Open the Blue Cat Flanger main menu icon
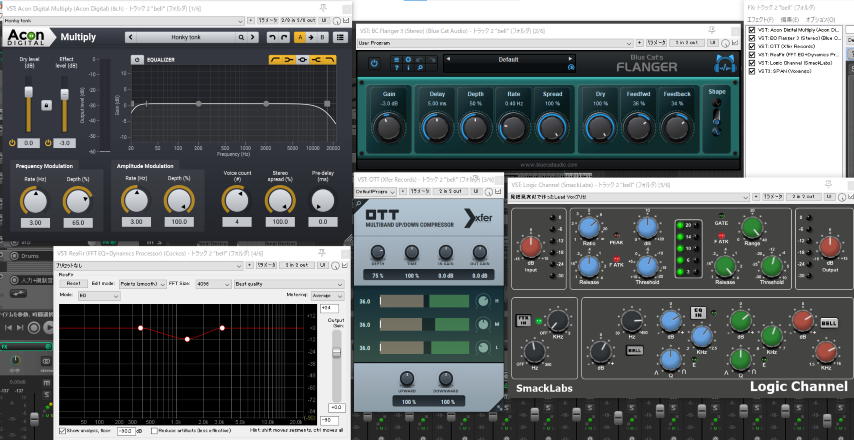This screenshot has width=854, height=440. 397,59
